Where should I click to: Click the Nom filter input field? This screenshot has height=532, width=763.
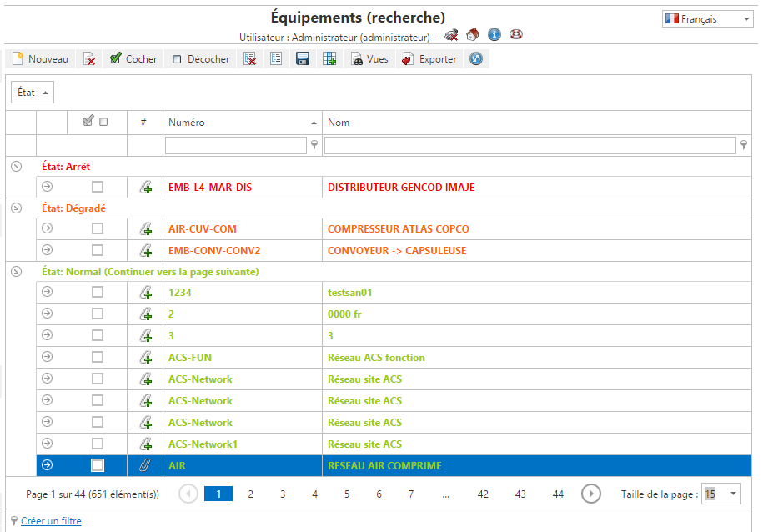pyautogui.click(x=530, y=146)
